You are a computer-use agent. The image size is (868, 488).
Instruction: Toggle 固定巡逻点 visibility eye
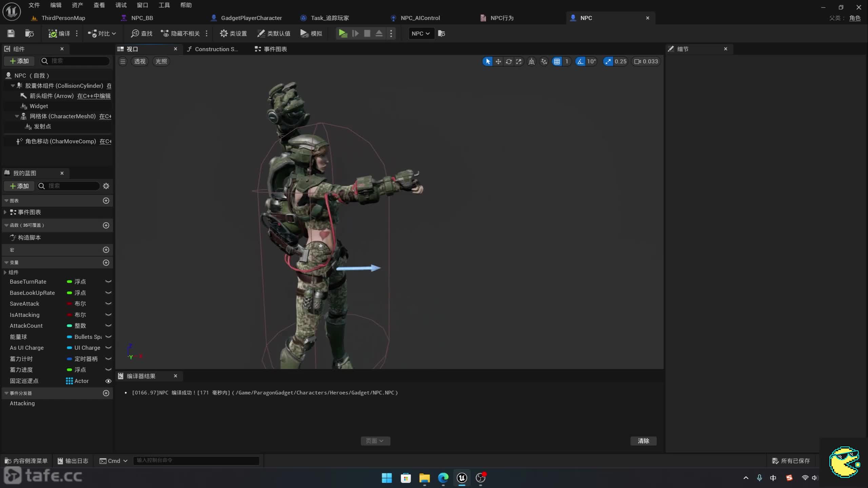(x=108, y=381)
